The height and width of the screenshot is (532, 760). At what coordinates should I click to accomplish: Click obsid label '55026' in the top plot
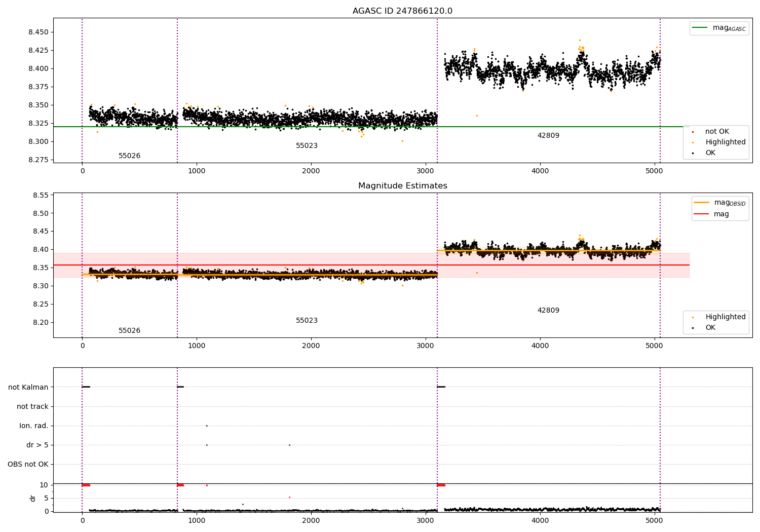coord(130,156)
